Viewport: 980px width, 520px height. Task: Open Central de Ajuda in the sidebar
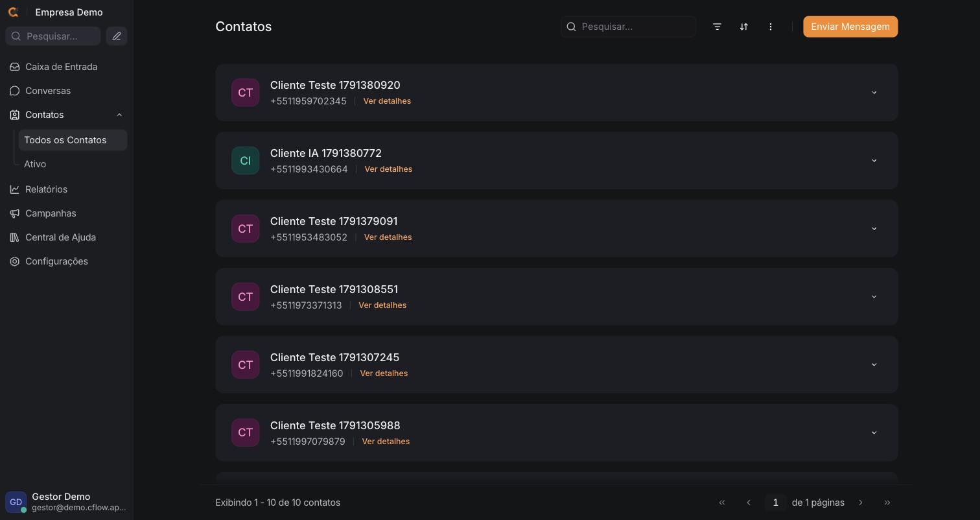click(x=66, y=237)
